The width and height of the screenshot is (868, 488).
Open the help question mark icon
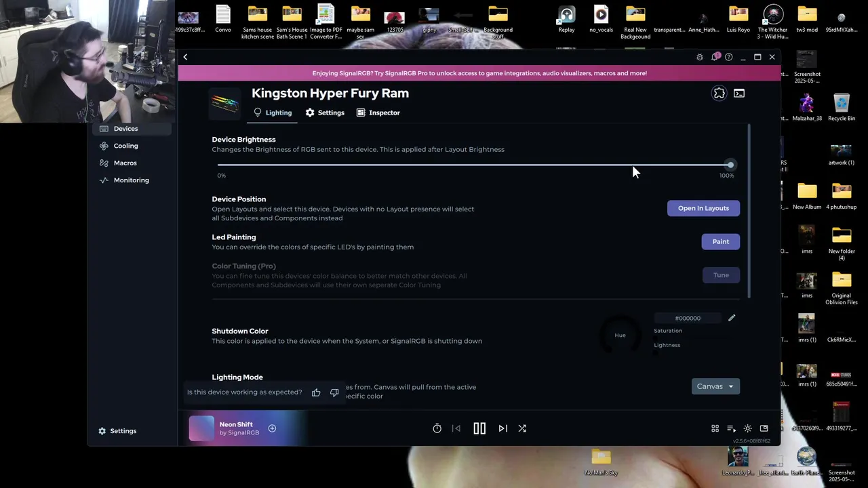point(728,57)
